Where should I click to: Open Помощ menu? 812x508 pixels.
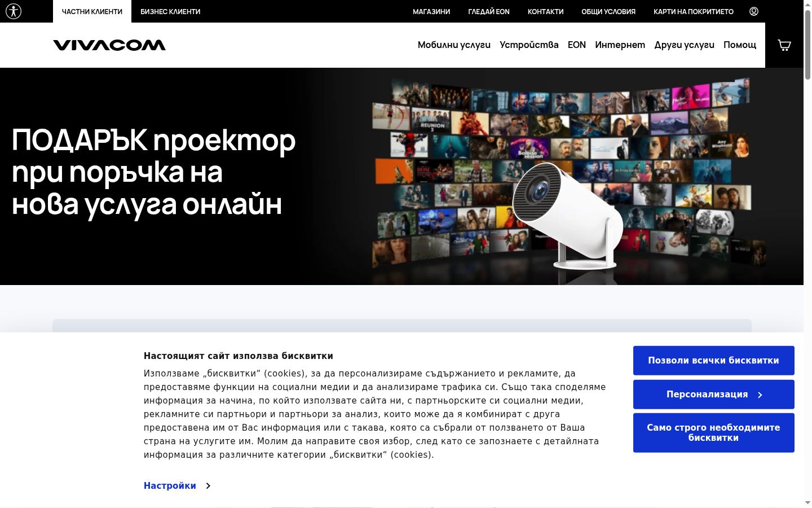[x=740, y=45]
